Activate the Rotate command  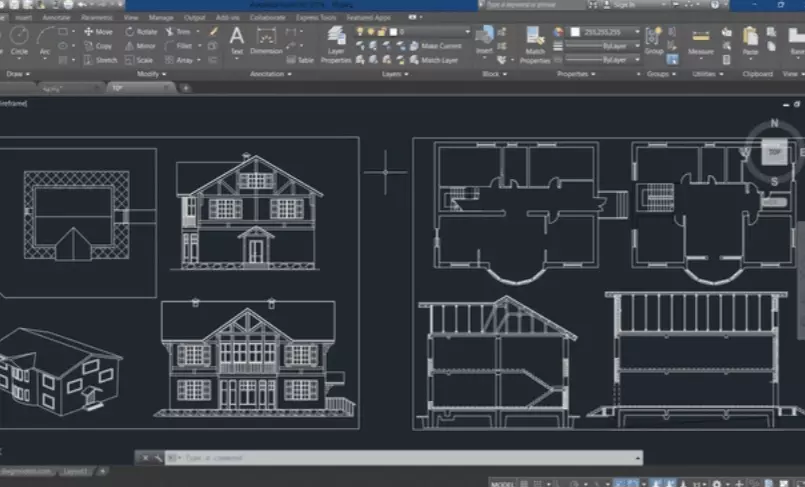(x=141, y=32)
